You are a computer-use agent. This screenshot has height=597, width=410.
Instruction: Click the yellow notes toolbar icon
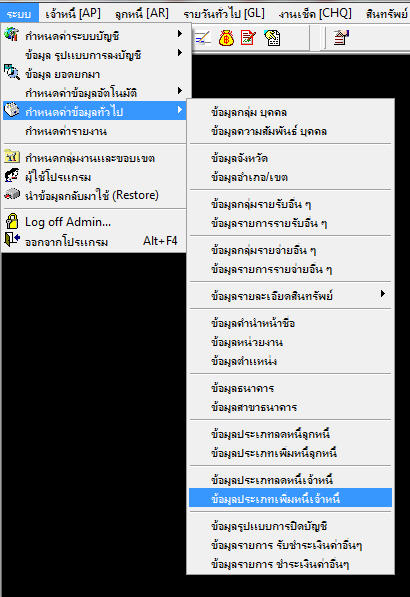[272, 38]
